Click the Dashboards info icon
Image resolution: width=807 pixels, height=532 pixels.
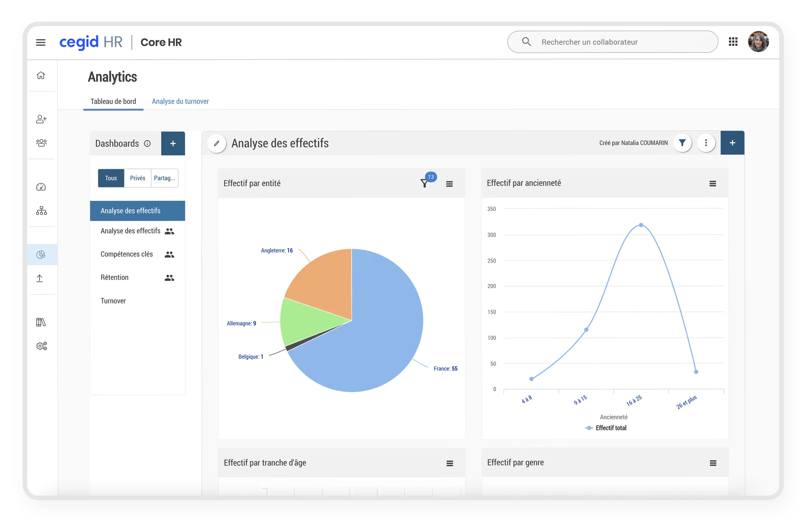coord(147,144)
